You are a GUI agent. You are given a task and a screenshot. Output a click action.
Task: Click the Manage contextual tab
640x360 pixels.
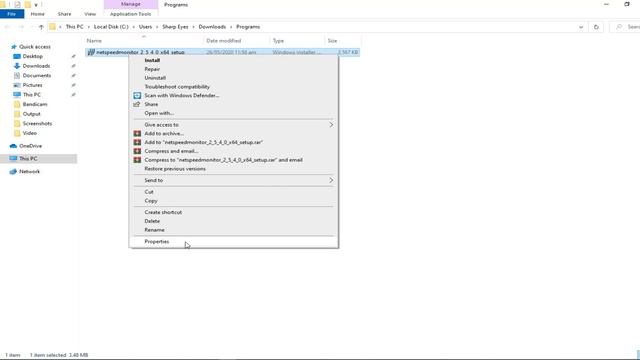[131, 4]
